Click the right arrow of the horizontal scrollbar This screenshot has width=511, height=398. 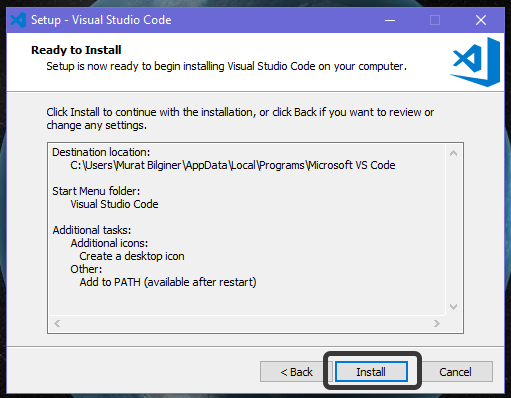[x=437, y=323]
